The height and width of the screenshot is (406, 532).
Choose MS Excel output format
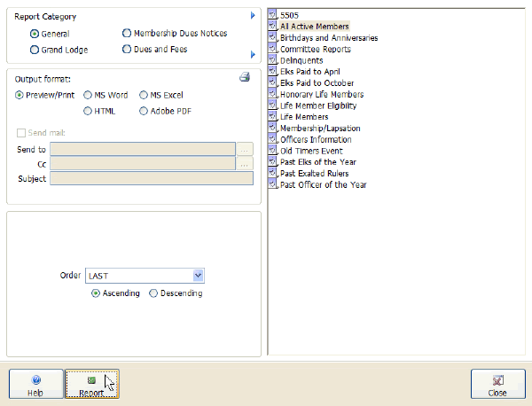tap(143, 95)
